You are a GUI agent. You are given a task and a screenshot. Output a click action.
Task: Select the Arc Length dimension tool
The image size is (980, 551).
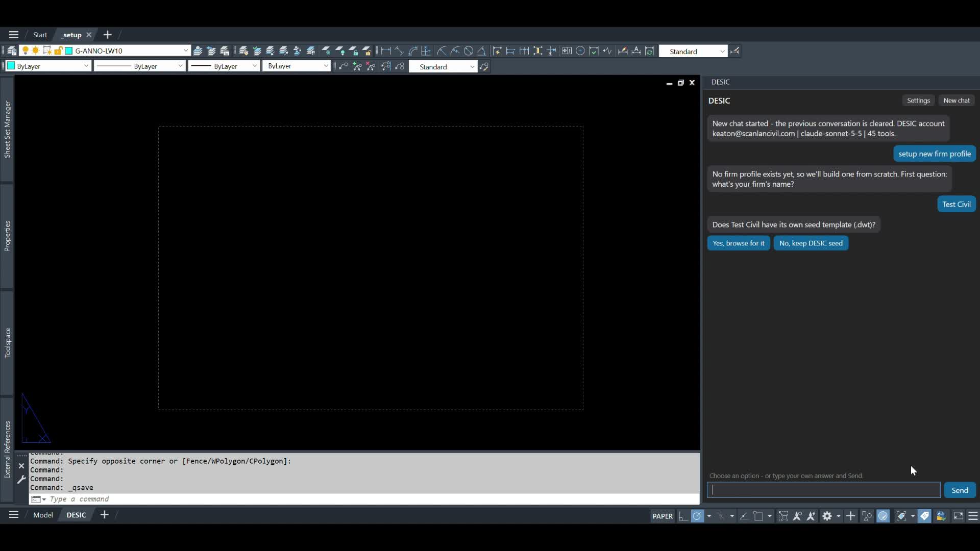pos(413,51)
